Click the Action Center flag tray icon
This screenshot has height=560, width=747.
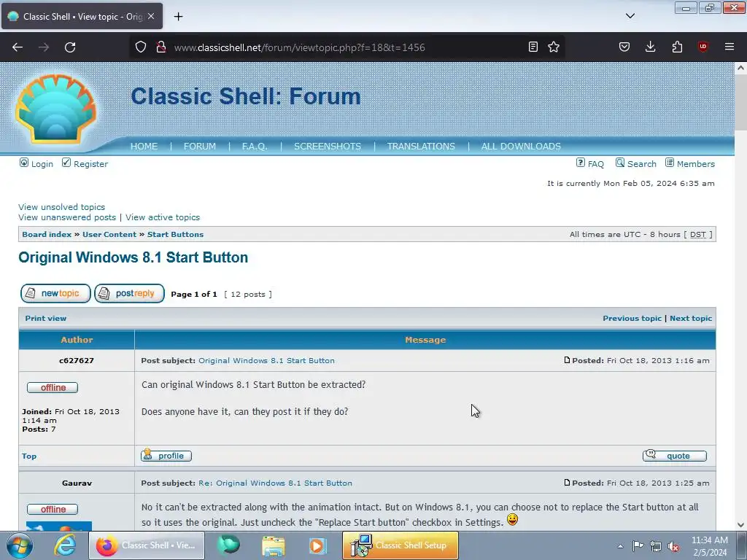638,546
